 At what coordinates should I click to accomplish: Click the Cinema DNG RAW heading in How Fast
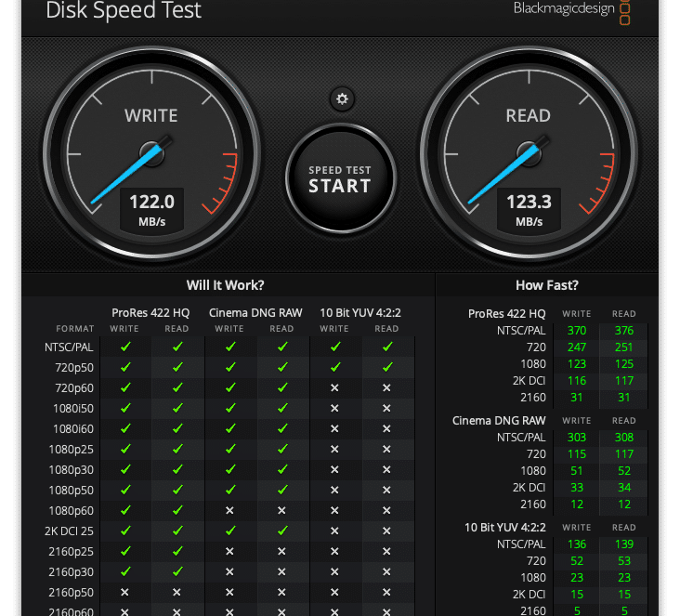(x=499, y=421)
